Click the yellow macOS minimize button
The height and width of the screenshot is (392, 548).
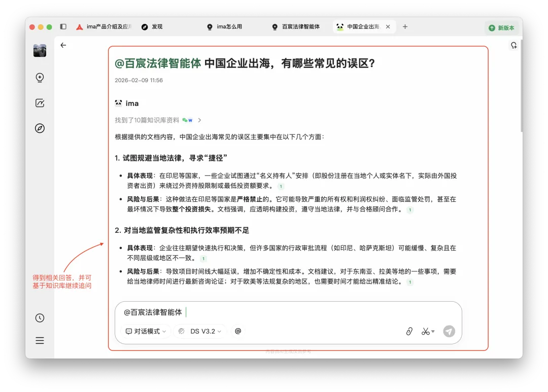[41, 27]
